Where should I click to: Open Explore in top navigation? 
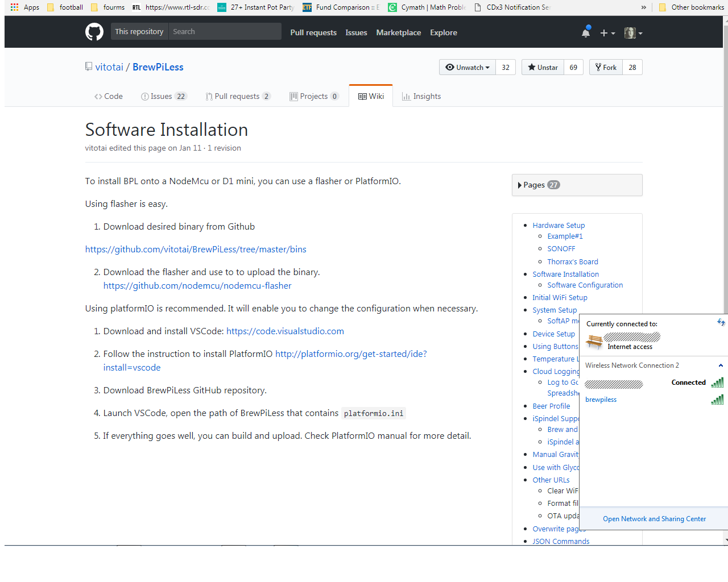[x=444, y=32]
